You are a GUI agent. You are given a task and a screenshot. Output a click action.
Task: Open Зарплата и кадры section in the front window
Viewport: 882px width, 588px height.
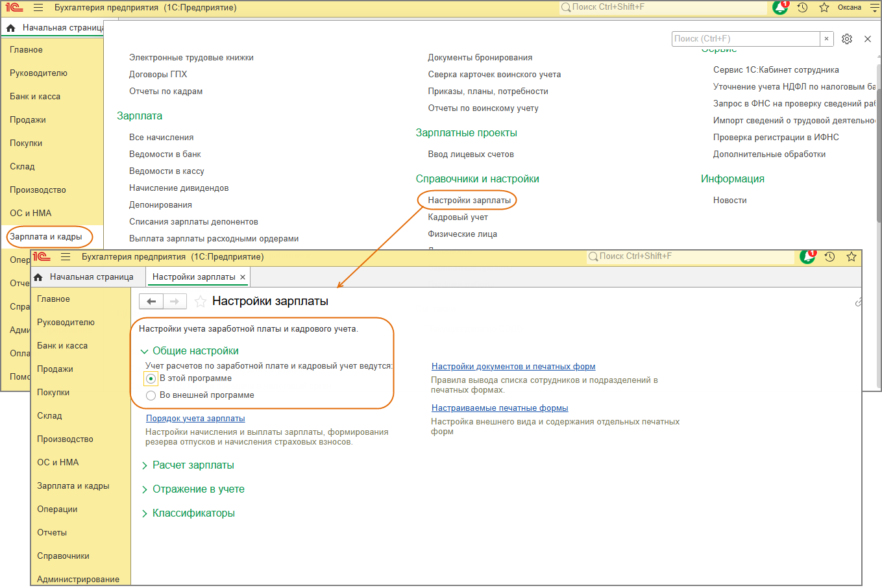pos(73,486)
